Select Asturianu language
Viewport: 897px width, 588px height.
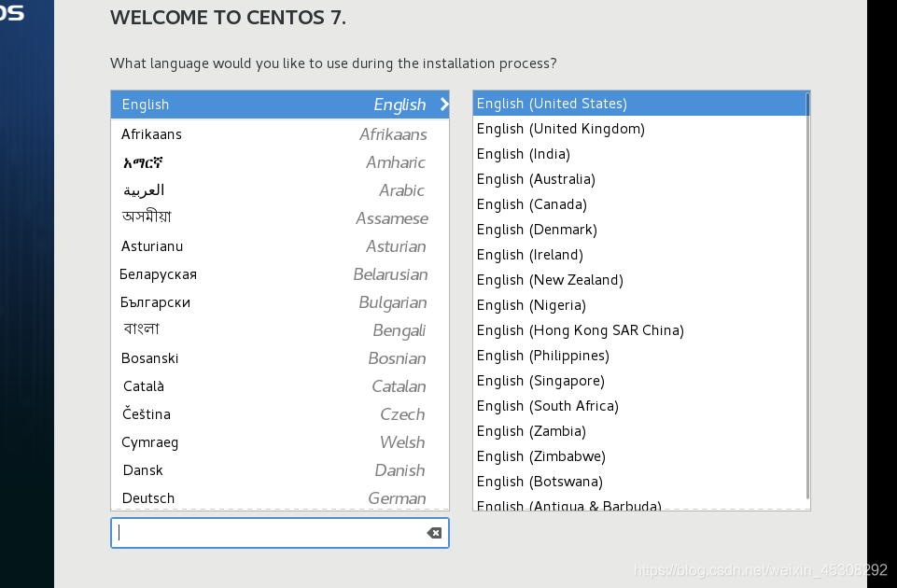pos(280,246)
